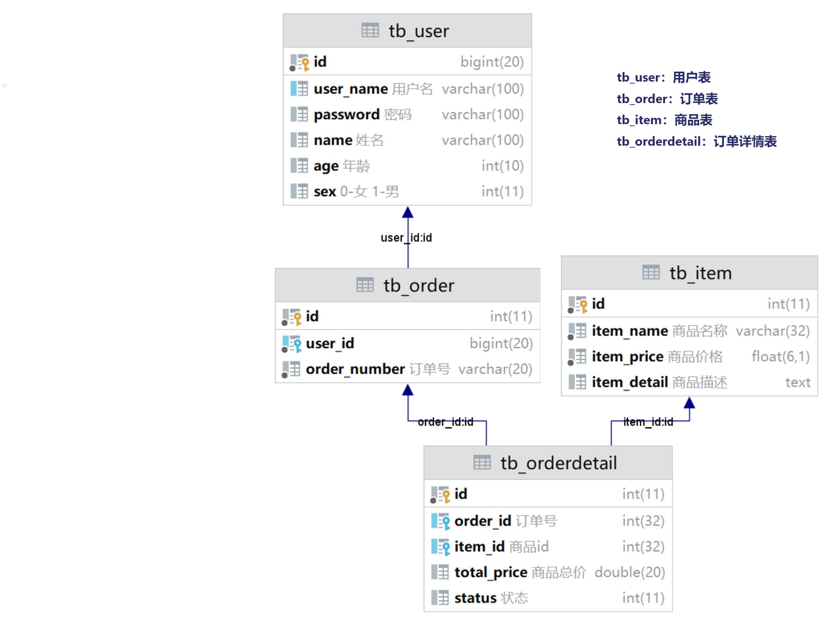Click the tb_item table header icon
840x627 pixels.
tap(651, 273)
